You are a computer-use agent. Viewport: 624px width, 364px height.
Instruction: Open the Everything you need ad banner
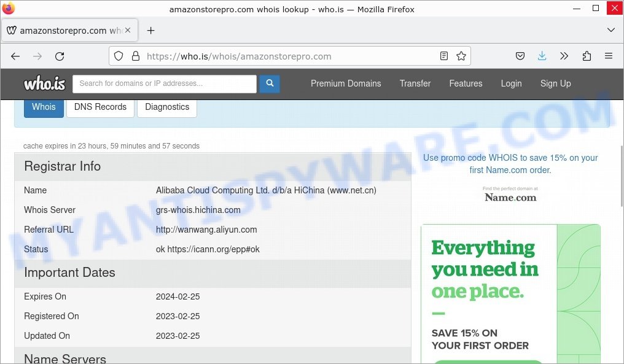pos(510,293)
